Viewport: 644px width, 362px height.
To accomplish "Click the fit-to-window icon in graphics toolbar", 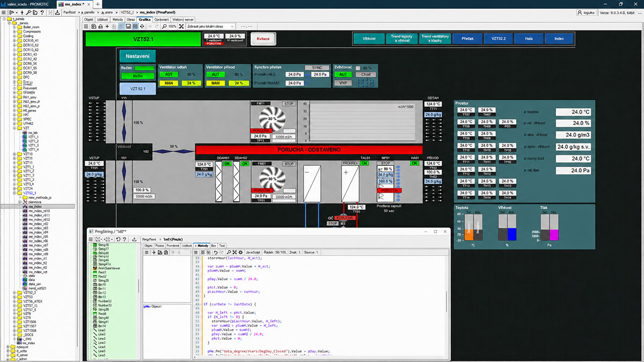I will 181,26.
